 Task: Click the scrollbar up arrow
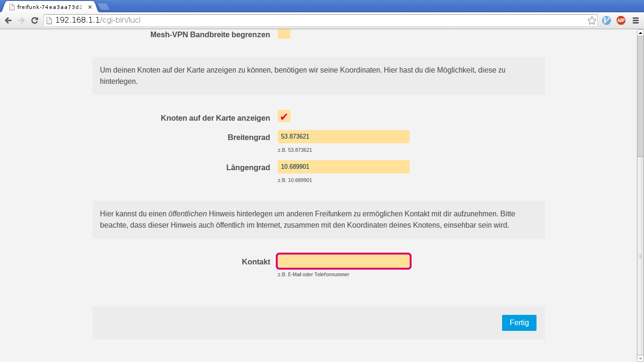(x=640, y=33)
